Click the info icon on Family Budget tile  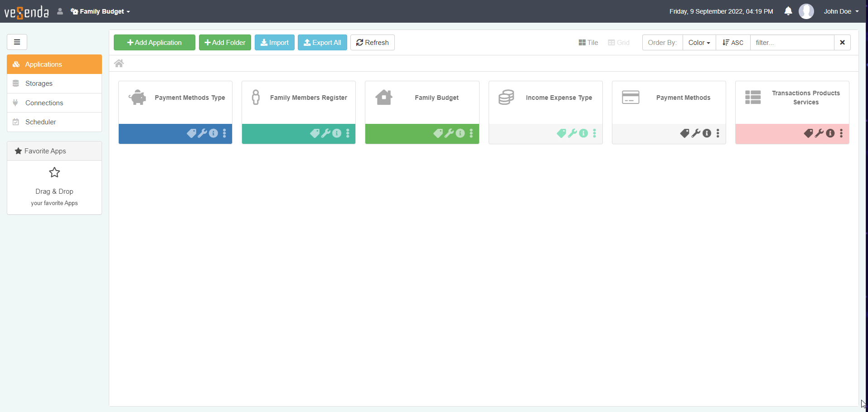[x=460, y=133]
